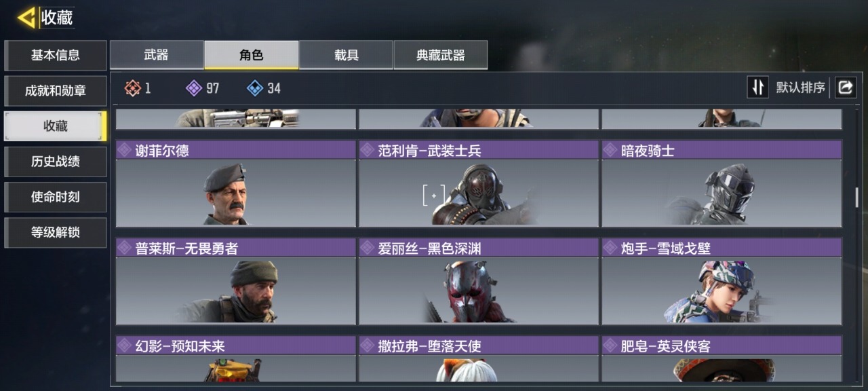Image resolution: width=868 pixels, height=391 pixels.
Task: Click the share icon at top right
Action: tap(845, 87)
